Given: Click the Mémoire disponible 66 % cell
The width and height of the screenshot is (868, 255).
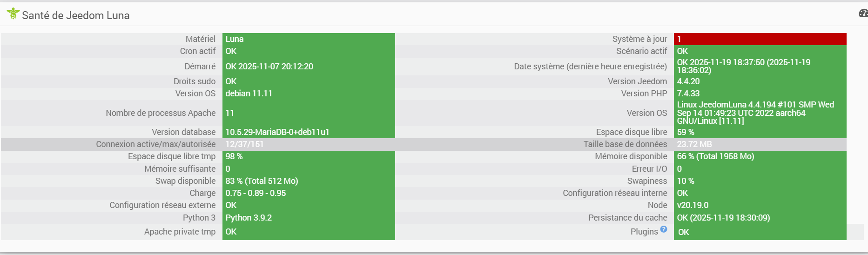Looking at the screenshot, I should tap(715, 156).
